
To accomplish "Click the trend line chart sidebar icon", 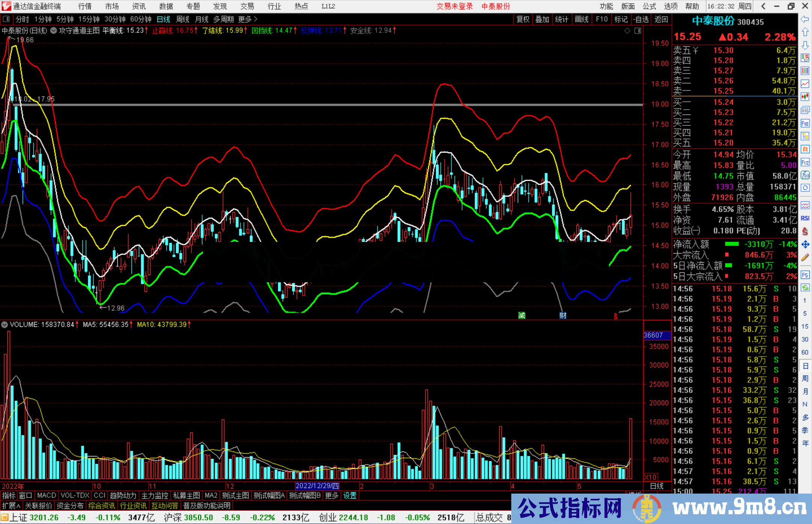I will click(805, 84).
